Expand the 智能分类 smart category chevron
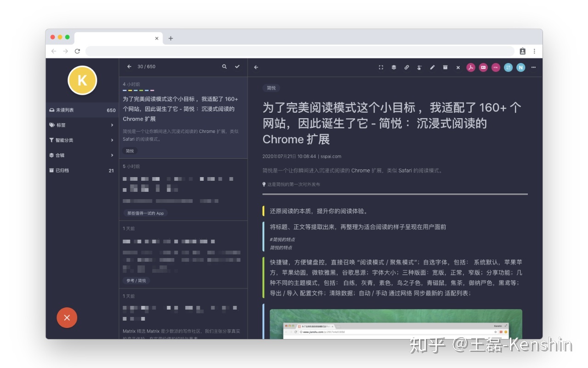 click(112, 140)
